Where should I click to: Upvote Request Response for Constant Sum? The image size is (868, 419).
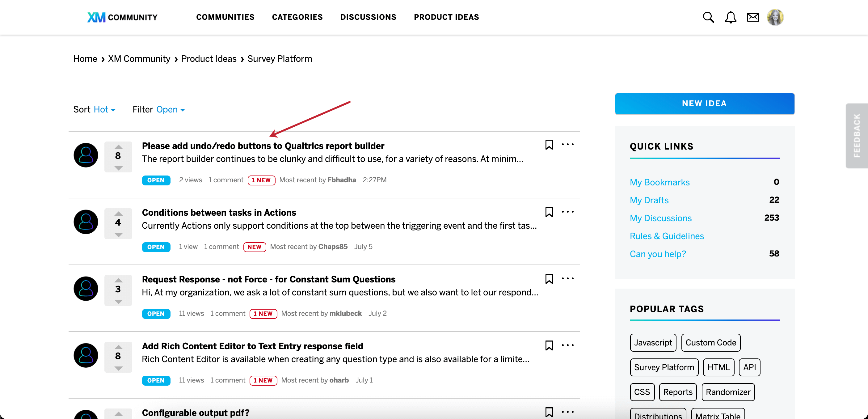tap(118, 281)
